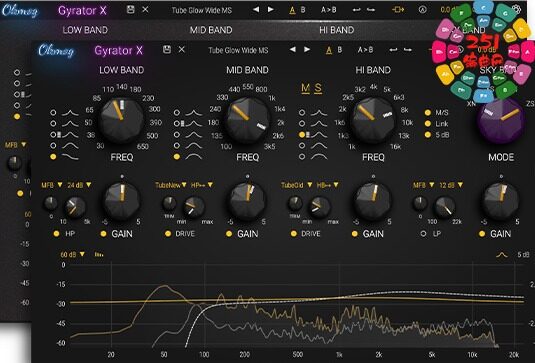This screenshot has height=363, width=535.
Task: Go to next preset in back window
Action: [x=271, y=10]
